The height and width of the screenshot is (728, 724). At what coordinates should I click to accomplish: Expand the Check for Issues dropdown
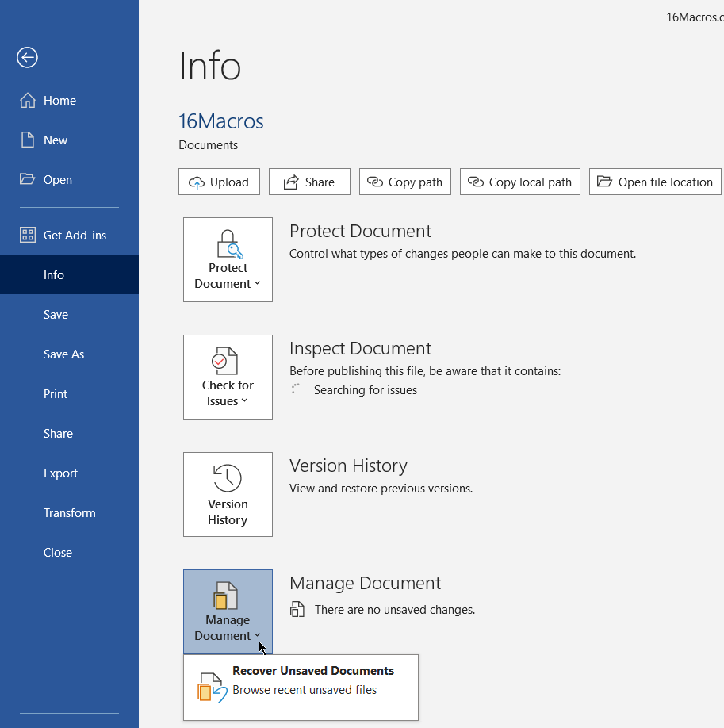228,377
